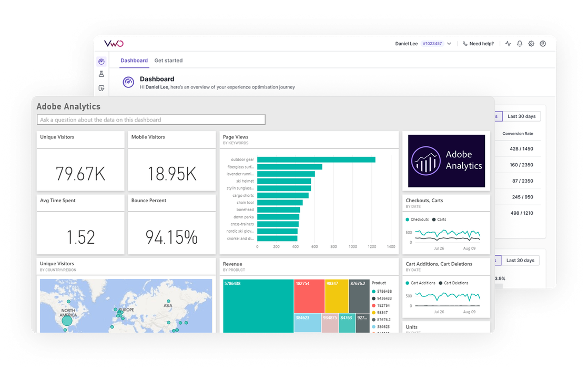Click the Need help? link
The image size is (588, 369).
(478, 44)
